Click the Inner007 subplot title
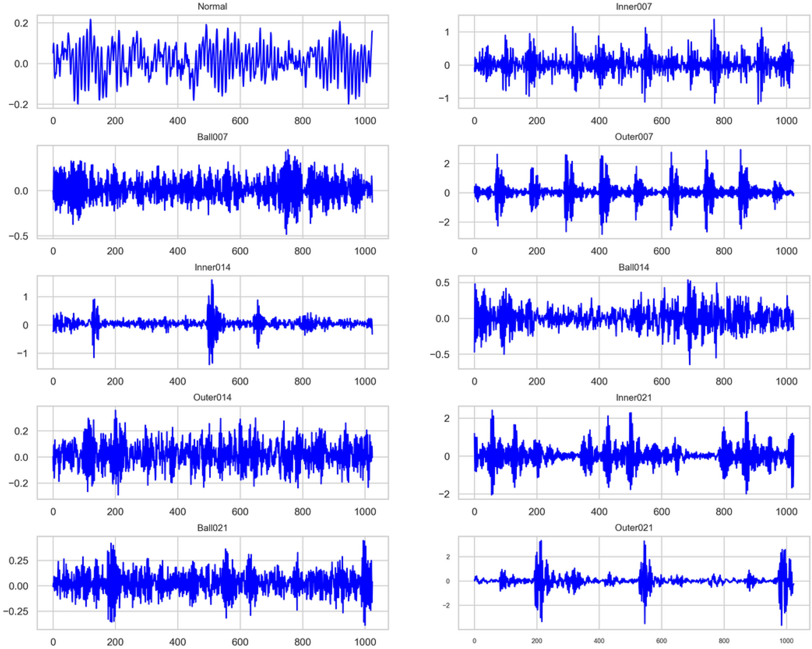Viewport: 812px width, 649px height. coord(633,6)
